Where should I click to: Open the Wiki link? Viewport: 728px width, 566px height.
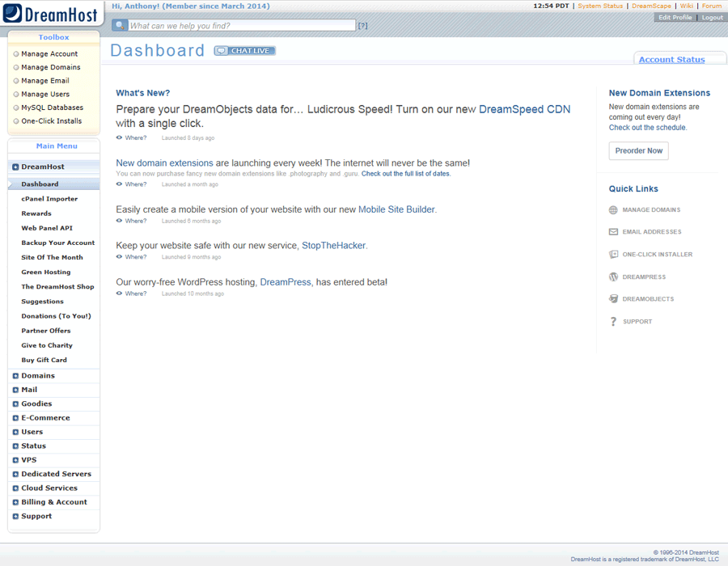[x=686, y=6]
